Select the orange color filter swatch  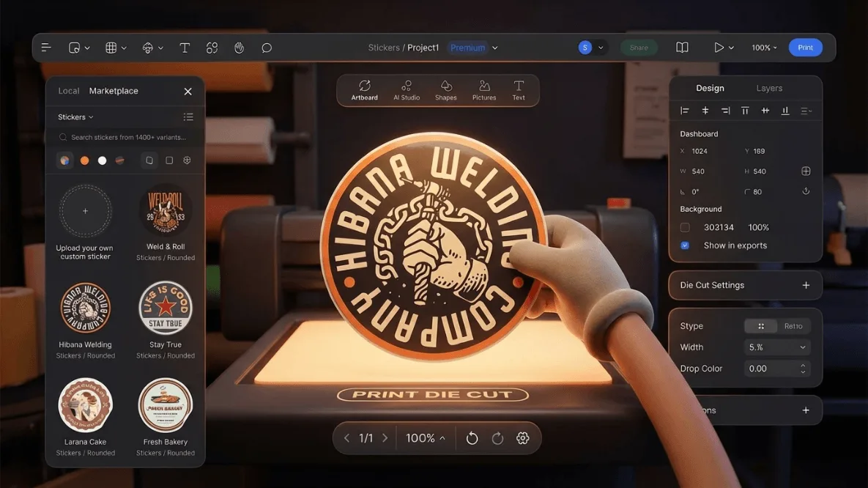click(85, 160)
